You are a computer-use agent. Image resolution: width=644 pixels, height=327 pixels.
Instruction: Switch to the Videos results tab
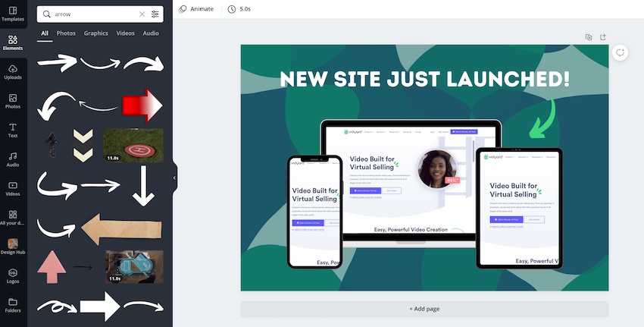(x=125, y=33)
